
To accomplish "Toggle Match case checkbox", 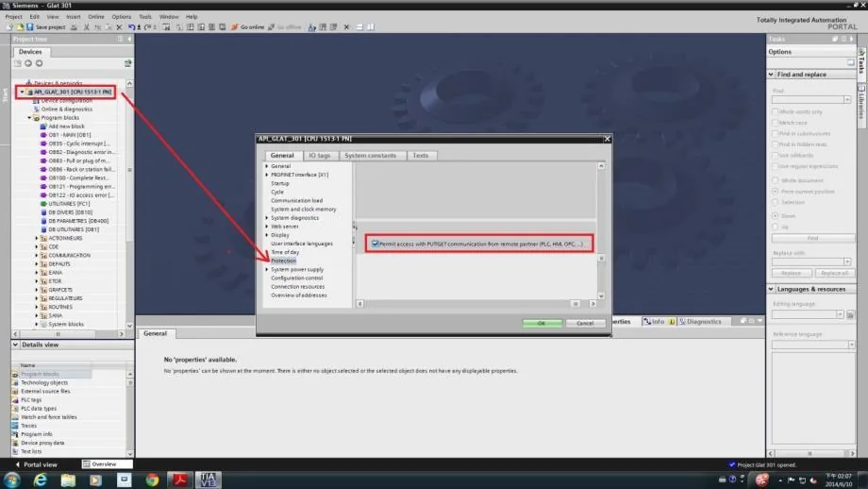I will 775,123.
